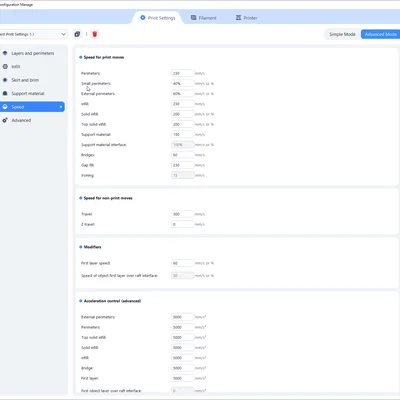Click the Travel speed input field
Screen dimensions: 400x400
[x=182, y=214]
